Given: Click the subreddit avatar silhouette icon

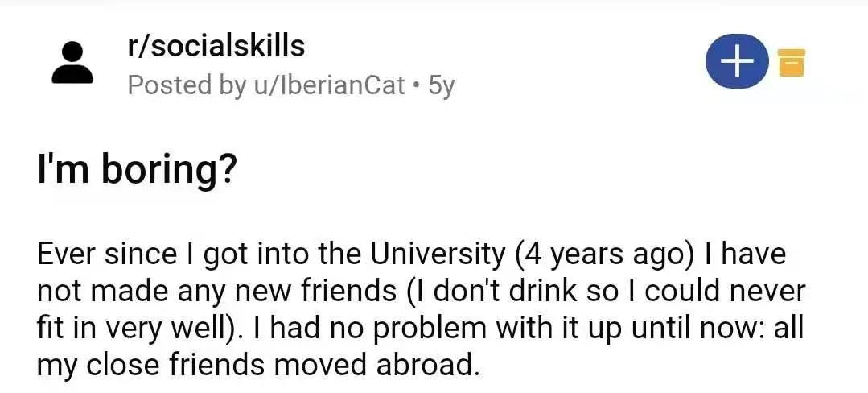Looking at the screenshot, I should pos(73,62).
